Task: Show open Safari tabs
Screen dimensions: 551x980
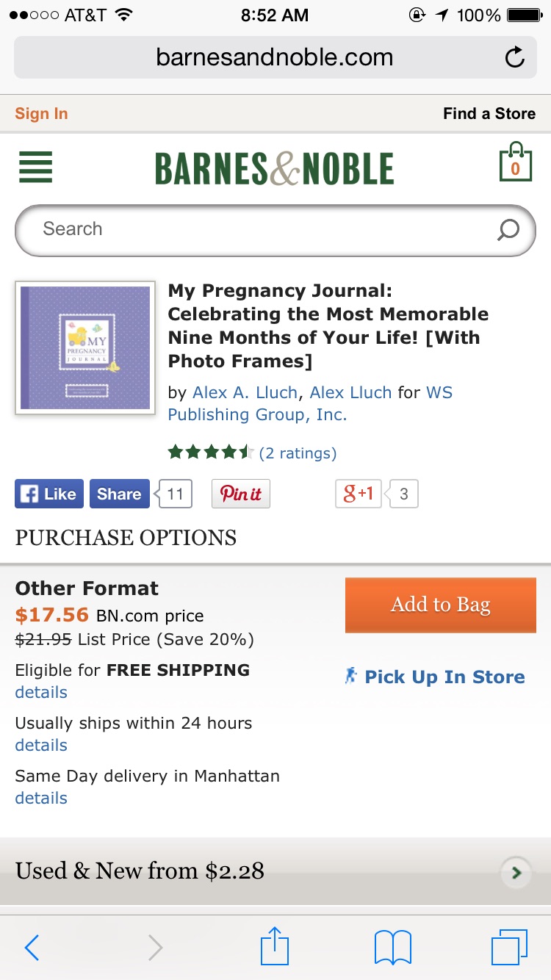Action: tap(509, 947)
